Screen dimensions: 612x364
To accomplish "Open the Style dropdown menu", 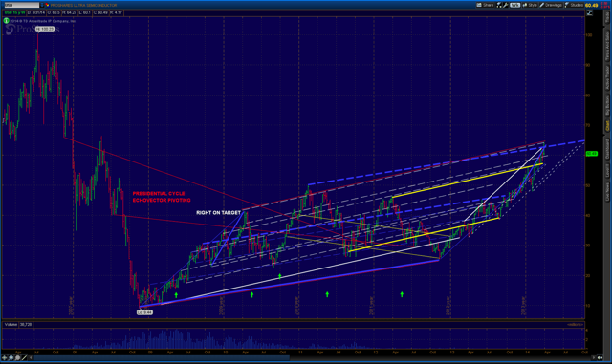I will coord(530,5).
